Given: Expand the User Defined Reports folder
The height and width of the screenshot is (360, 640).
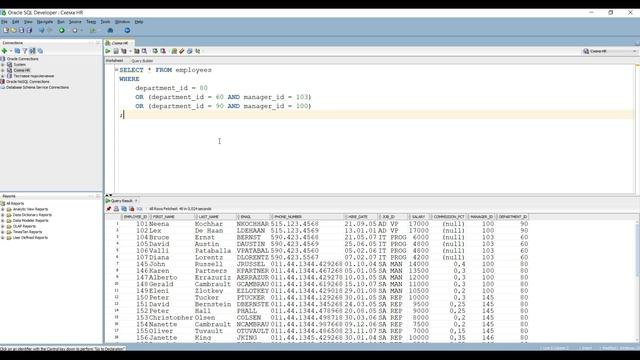Looking at the screenshot, I should coord(3,238).
